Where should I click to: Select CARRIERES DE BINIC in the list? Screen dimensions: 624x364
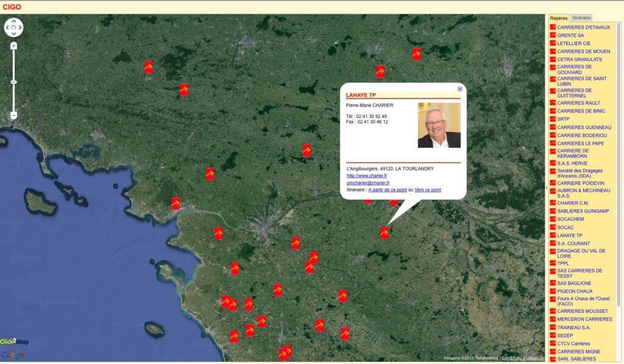581,111
